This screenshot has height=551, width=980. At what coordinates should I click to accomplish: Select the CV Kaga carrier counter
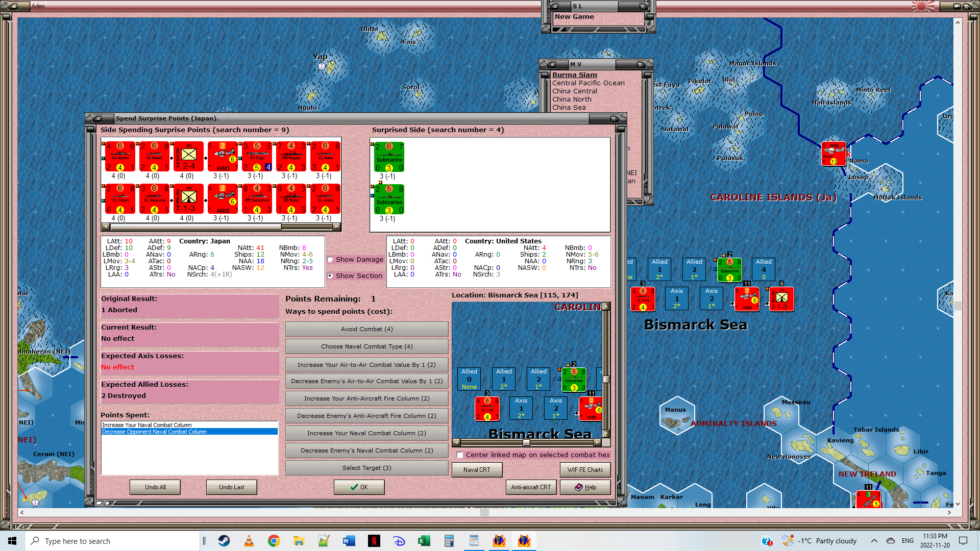tap(257, 156)
